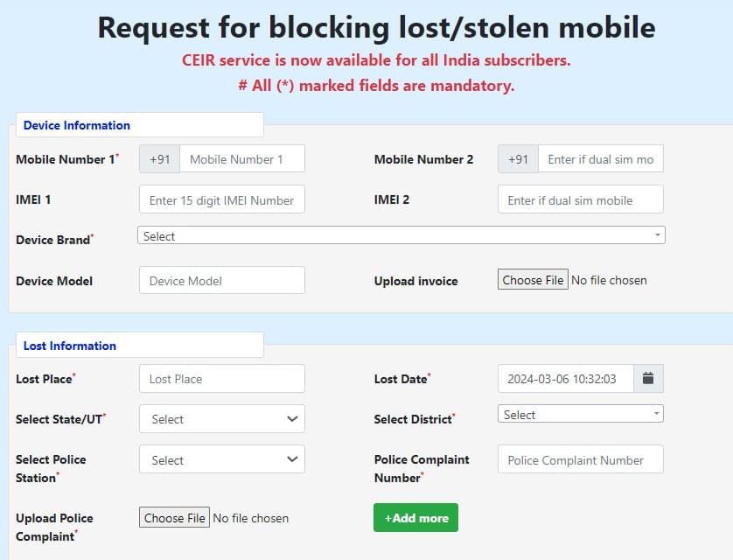
Task: Click the Lost Information section header
Action: point(70,346)
